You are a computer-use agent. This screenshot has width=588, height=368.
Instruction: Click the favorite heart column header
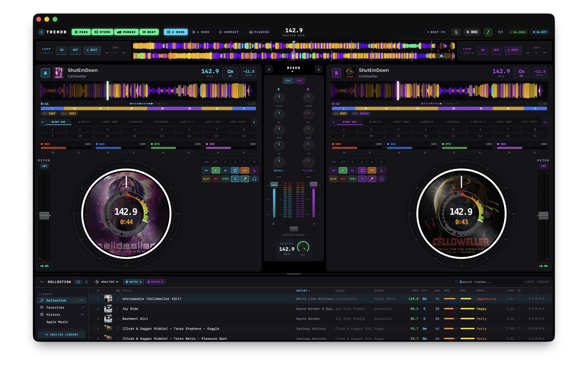(x=519, y=291)
